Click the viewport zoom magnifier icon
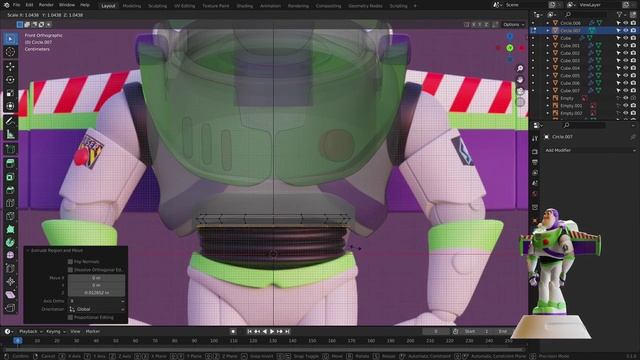The height and width of the screenshot is (360, 640). [x=520, y=68]
